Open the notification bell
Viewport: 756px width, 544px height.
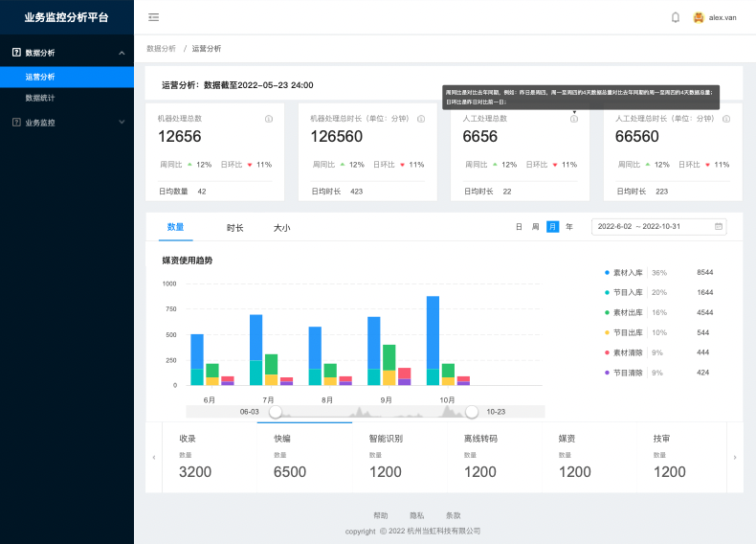pyautogui.click(x=676, y=17)
